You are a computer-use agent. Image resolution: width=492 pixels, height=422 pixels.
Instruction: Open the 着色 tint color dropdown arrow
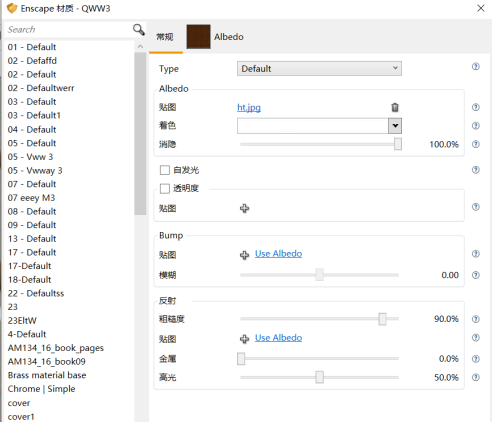point(395,126)
